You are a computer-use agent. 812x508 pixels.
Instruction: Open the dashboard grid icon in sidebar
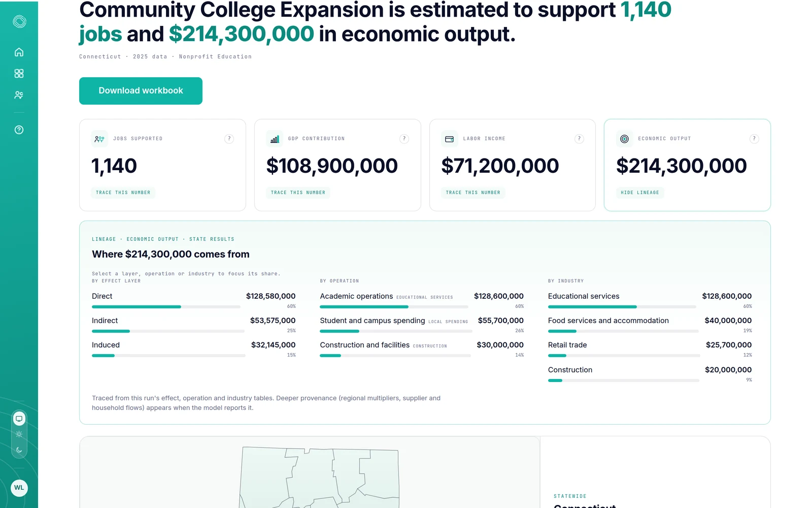point(19,74)
